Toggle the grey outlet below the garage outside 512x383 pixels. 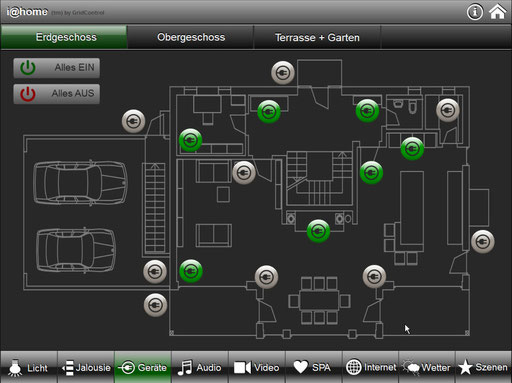point(155,305)
